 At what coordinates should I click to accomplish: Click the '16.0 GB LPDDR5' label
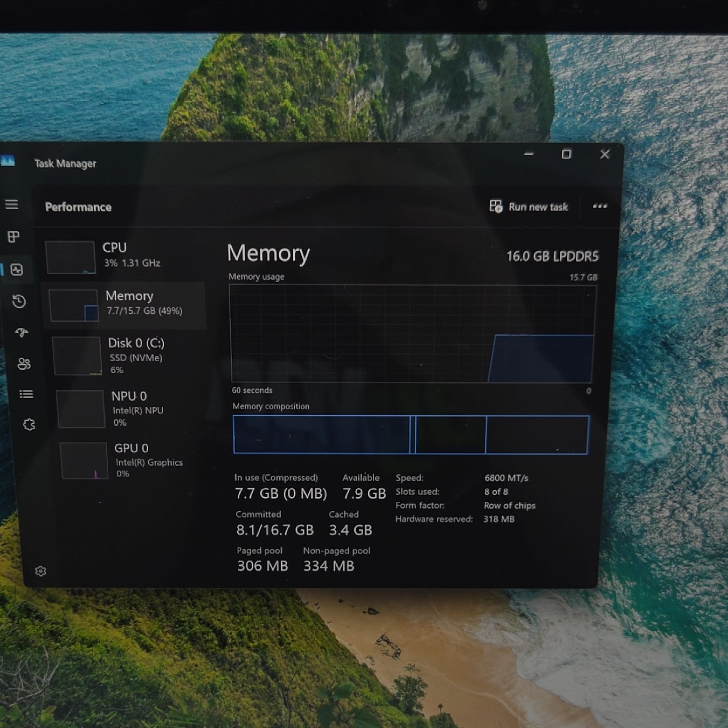click(552, 256)
